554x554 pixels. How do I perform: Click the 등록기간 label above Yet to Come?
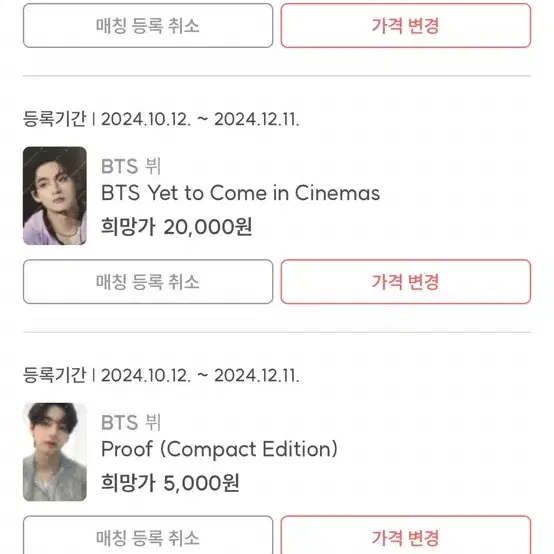point(54,119)
